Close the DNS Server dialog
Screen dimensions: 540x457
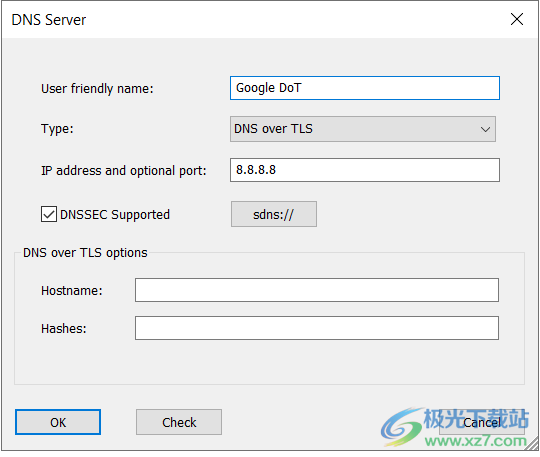tap(517, 19)
